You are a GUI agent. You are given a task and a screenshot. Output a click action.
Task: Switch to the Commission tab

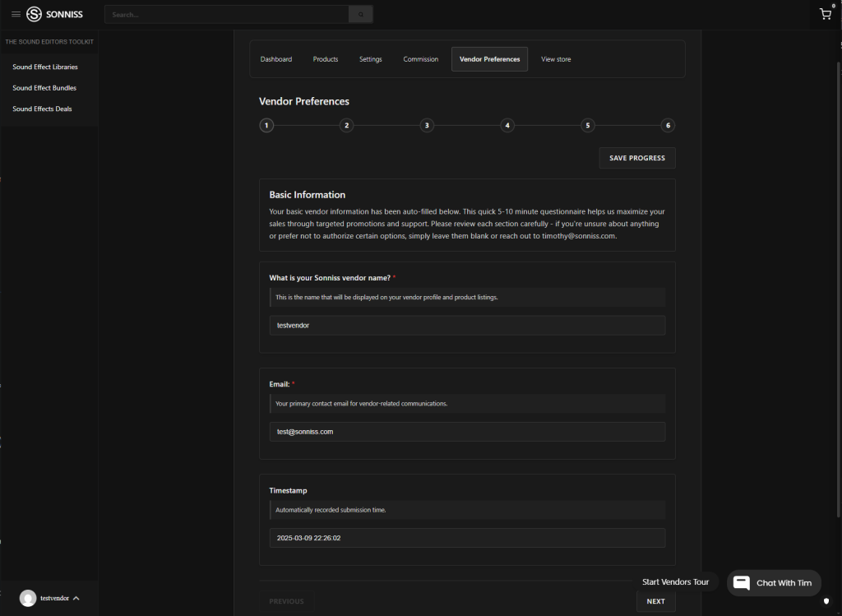pyautogui.click(x=420, y=59)
